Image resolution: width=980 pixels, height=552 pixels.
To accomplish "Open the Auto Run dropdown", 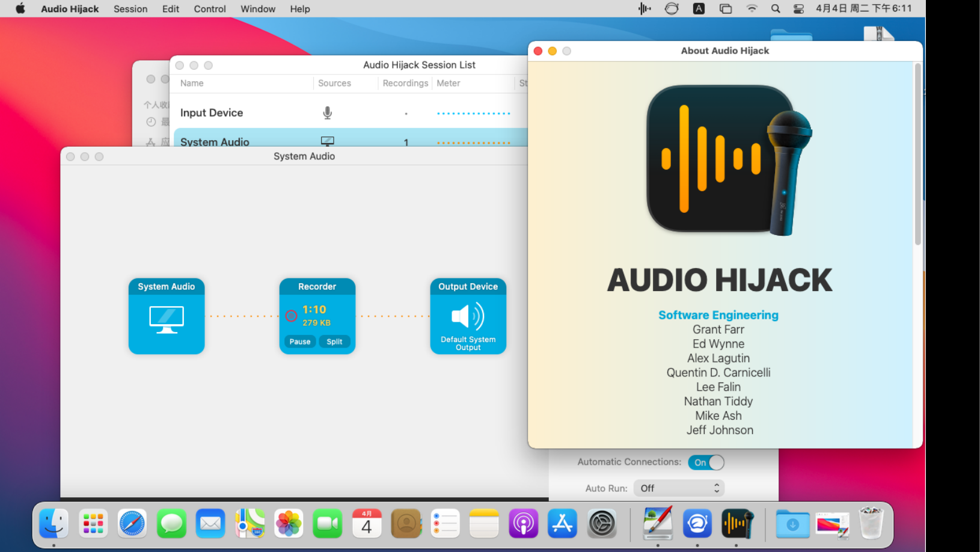I will click(x=679, y=488).
